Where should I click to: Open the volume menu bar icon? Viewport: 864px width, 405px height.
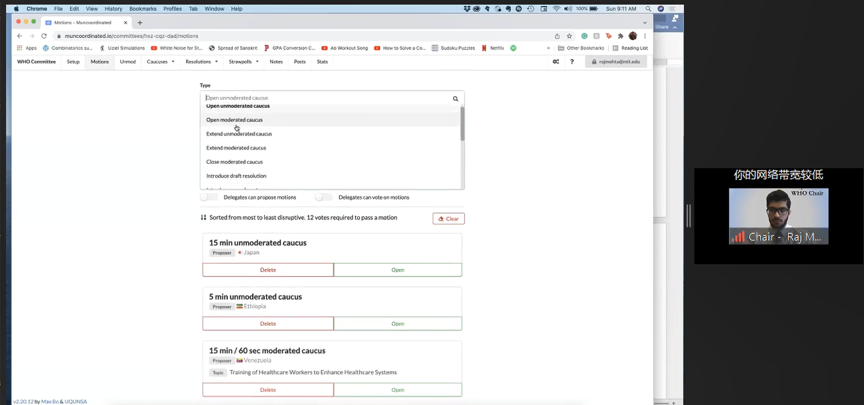click(x=568, y=9)
